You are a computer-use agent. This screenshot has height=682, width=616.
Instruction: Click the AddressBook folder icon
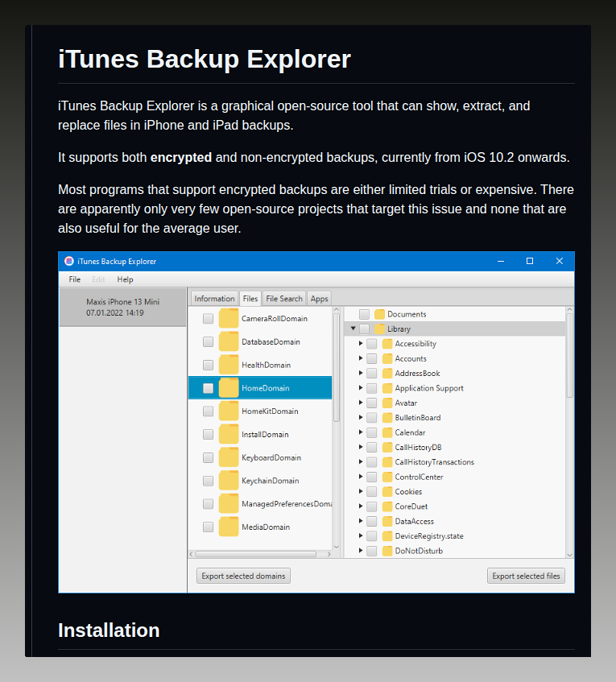click(x=387, y=373)
